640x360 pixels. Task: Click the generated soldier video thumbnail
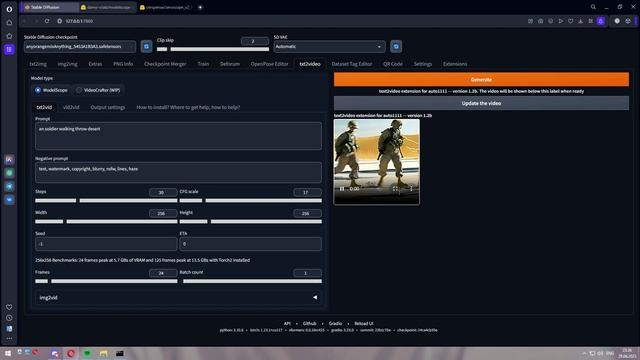(377, 161)
